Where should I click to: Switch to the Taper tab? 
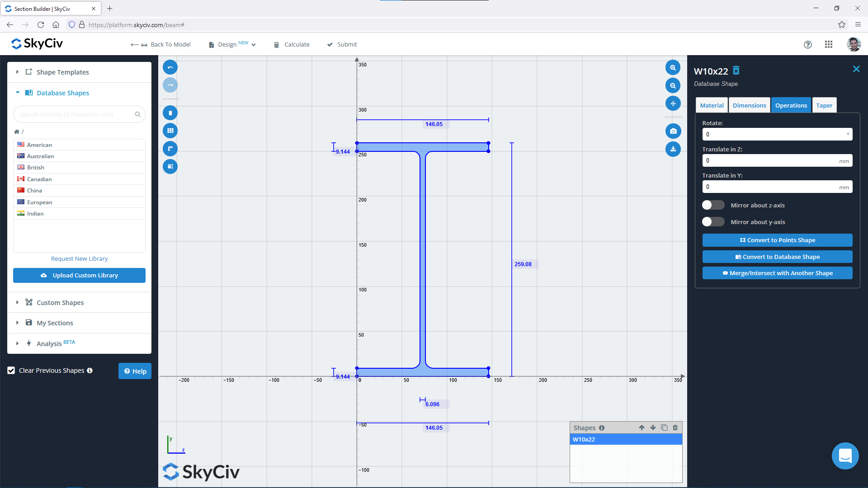coord(825,105)
